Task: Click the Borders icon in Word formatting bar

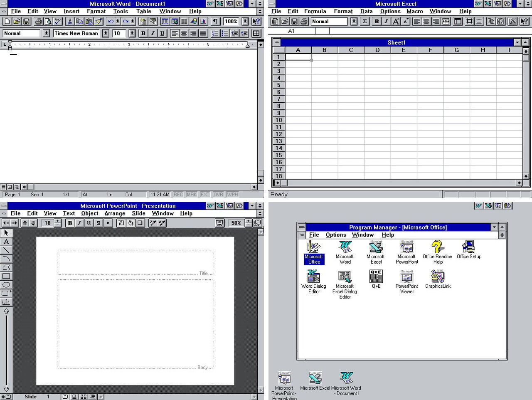Action: (x=256, y=33)
